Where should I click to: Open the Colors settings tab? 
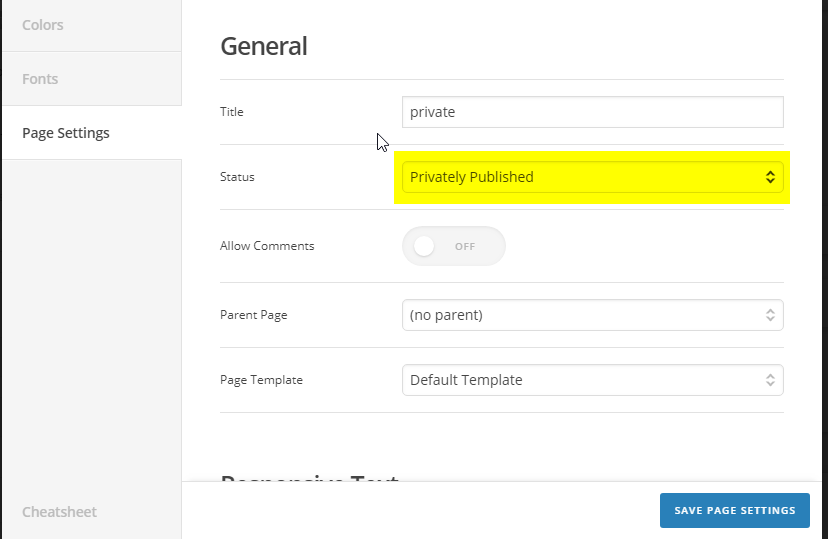point(43,25)
